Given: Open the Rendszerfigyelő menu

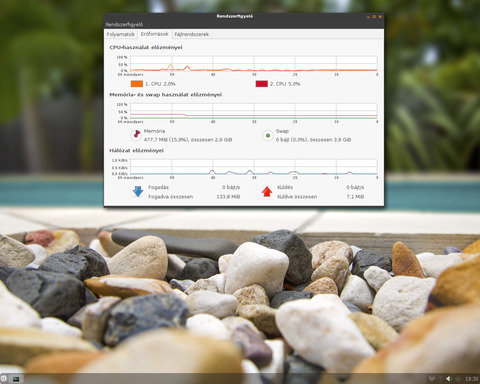Looking at the screenshot, I should coord(124,24).
